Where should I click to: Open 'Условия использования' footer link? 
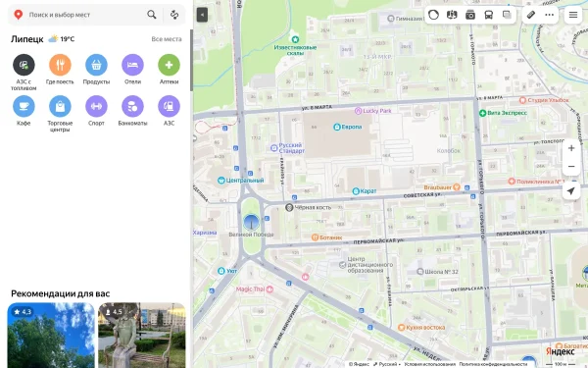430,364
